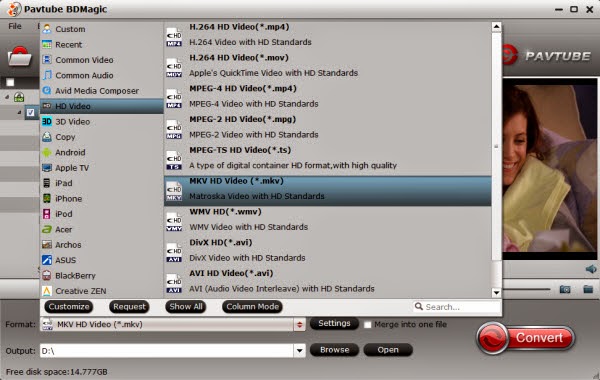This screenshot has width=600, height=380.
Task: Enable Merge into one file
Action: click(368, 325)
